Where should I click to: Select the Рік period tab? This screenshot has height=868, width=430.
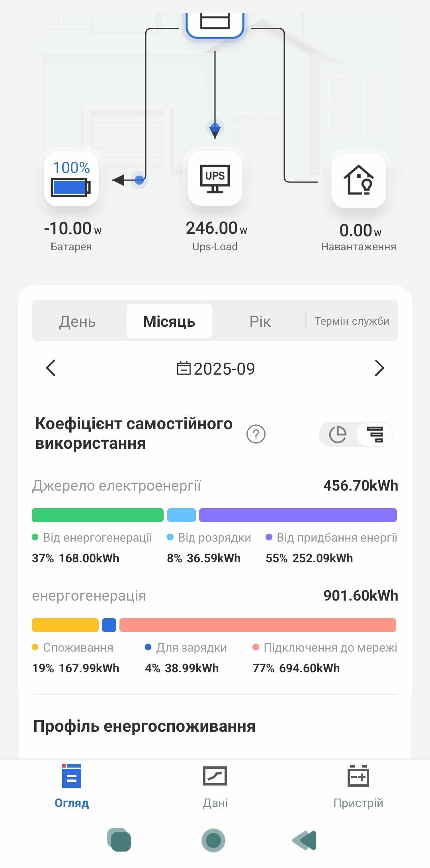(x=260, y=321)
